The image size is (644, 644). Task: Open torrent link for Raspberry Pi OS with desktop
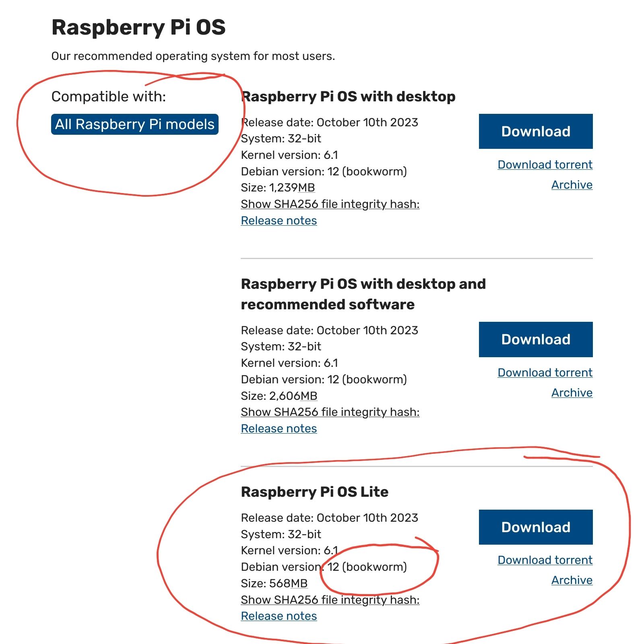click(x=545, y=165)
